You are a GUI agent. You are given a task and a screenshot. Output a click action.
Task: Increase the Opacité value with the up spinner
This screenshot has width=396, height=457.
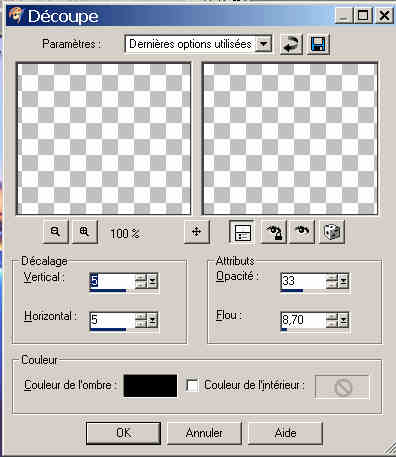coord(332,277)
